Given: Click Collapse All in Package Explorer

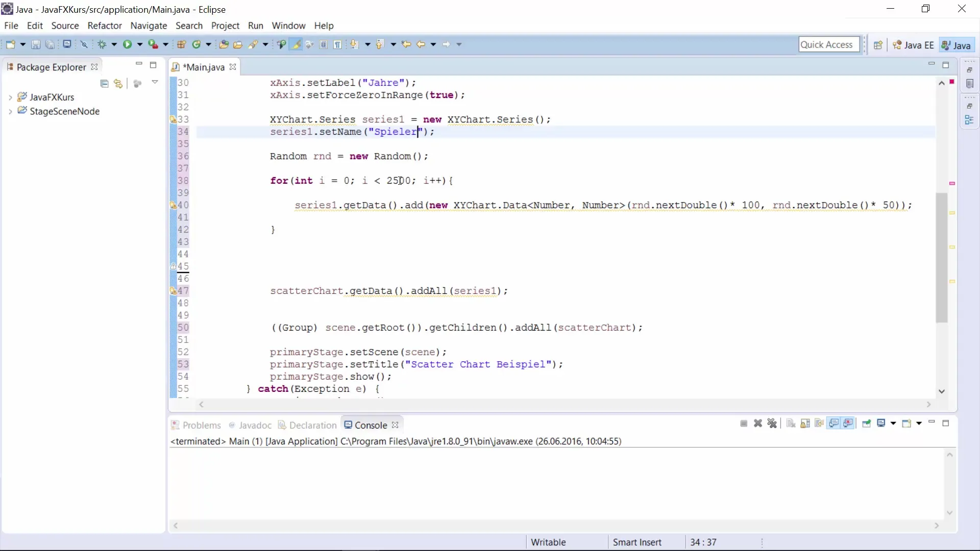Looking at the screenshot, I should click(x=104, y=83).
